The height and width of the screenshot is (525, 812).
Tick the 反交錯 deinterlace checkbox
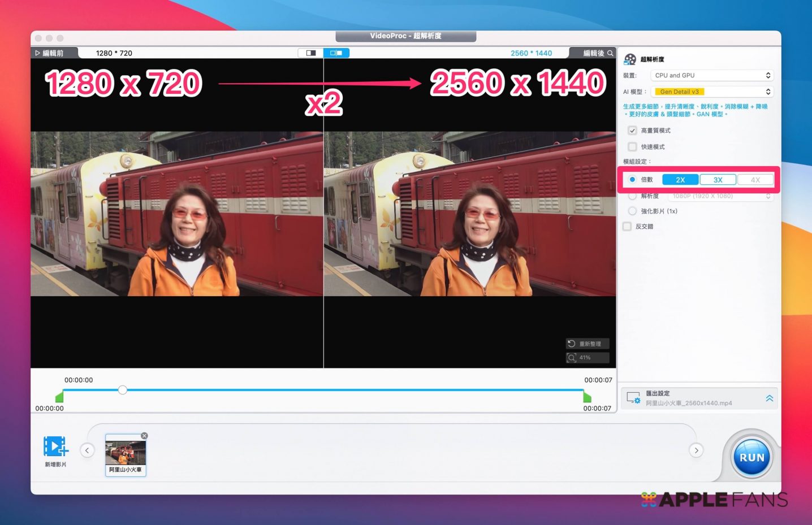click(627, 227)
